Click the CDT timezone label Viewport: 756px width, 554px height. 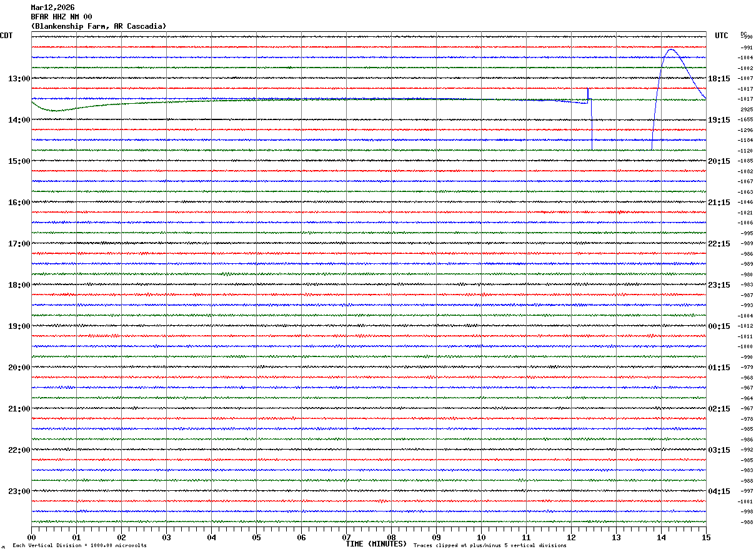(6, 36)
